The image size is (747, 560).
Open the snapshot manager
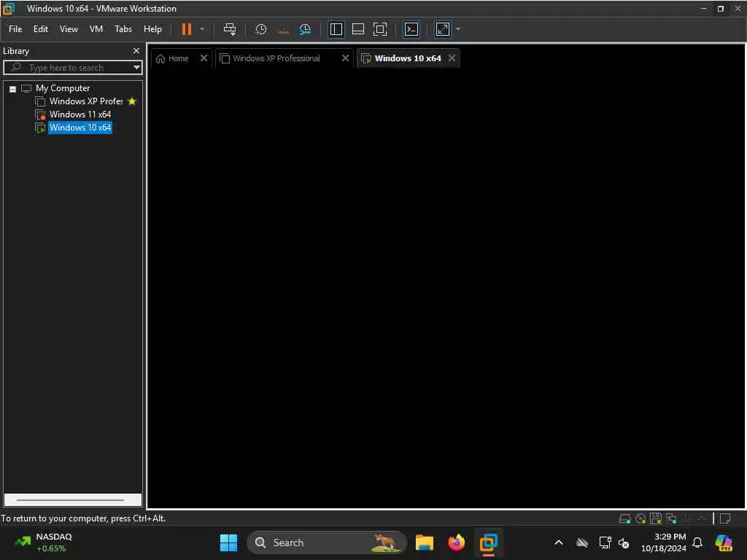305,29
